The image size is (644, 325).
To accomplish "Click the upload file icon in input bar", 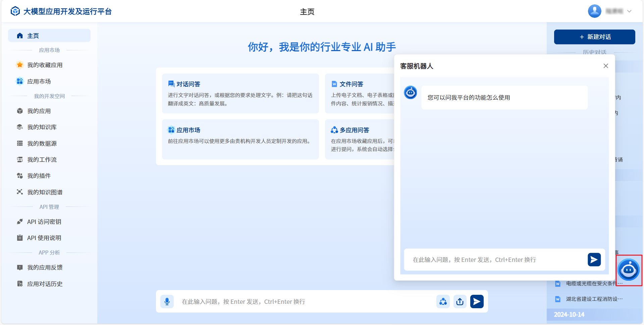I will pos(460,301).
